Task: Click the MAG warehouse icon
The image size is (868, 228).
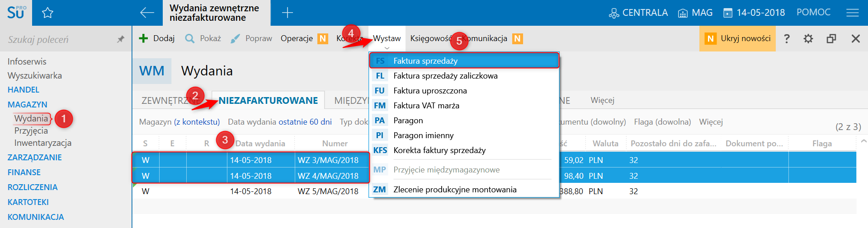Action: tap(683, 13)
